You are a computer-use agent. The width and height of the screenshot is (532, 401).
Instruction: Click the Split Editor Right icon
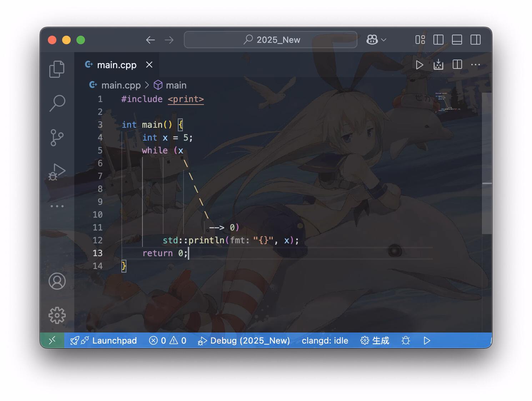click(x=457, y=65)
